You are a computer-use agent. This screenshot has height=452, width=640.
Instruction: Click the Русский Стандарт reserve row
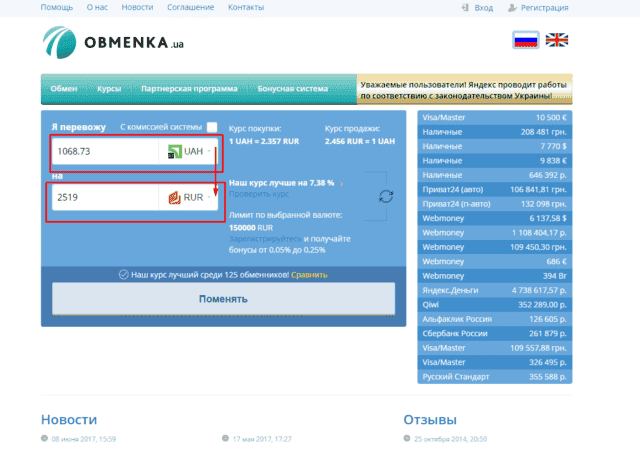(495, 376)
